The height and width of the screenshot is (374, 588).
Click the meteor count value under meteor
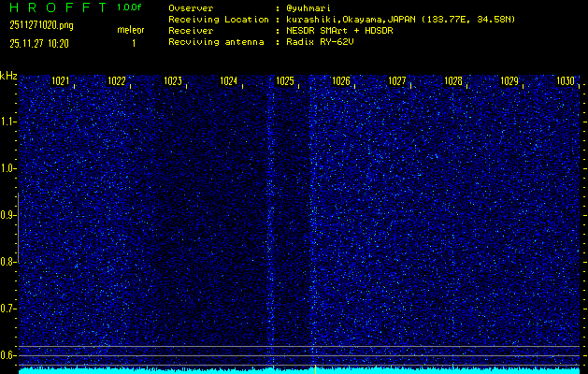coord(134,44)
